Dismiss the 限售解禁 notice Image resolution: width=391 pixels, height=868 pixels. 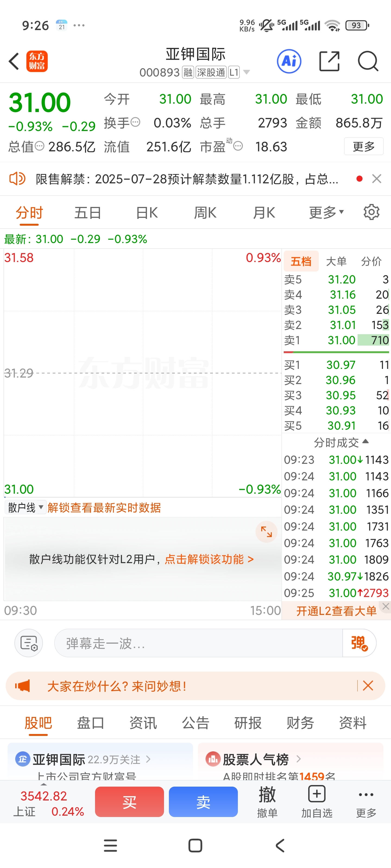(377, 178)
